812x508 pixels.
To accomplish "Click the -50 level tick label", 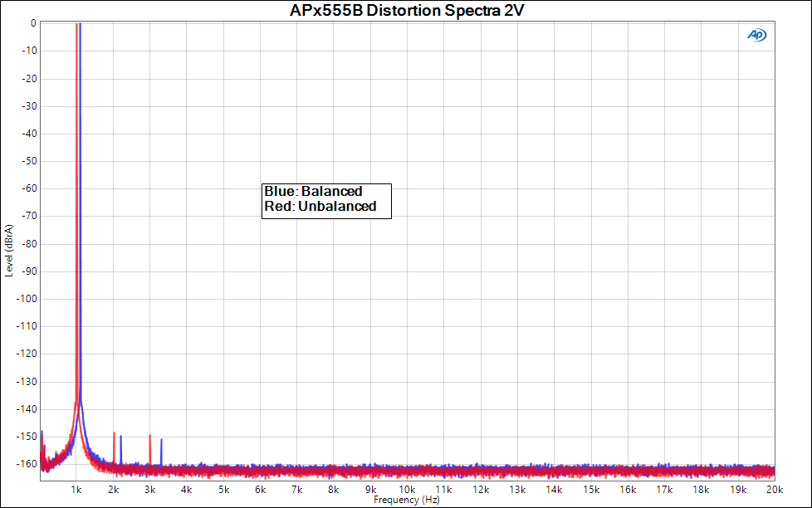I will (x=30, y=161).
